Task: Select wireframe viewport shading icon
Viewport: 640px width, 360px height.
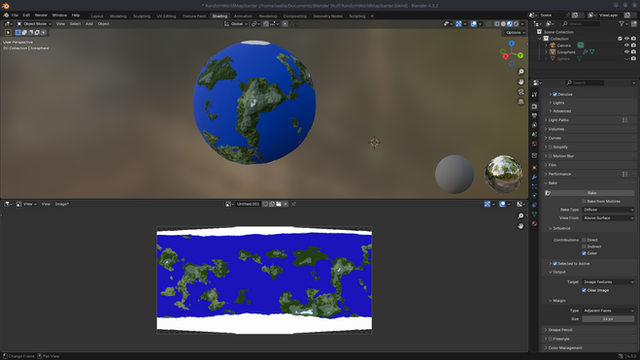Action: tap(497, 24)
